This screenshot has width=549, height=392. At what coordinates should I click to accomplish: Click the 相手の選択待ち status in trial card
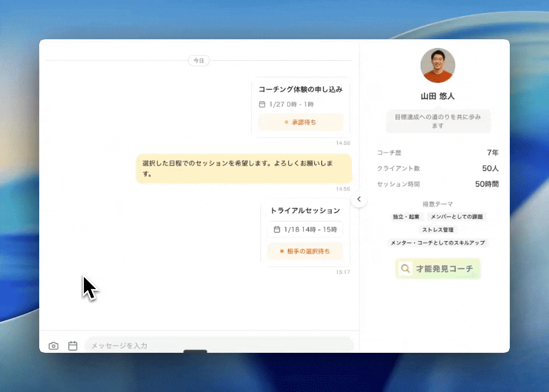click(x=305, y=251)
